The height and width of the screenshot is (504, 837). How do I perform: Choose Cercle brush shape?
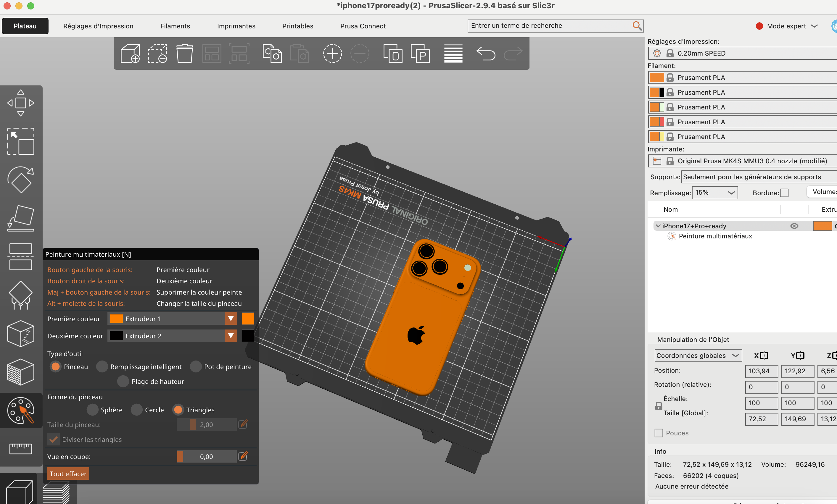[136, 410]
